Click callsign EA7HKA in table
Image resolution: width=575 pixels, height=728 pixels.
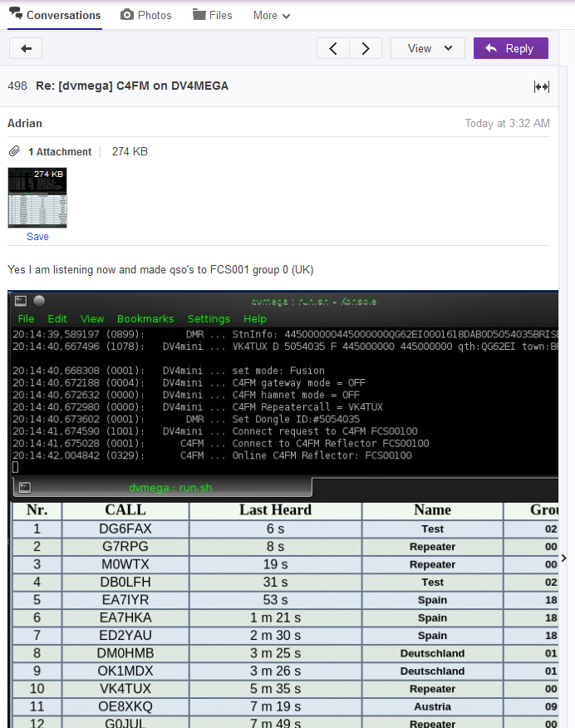125,617
